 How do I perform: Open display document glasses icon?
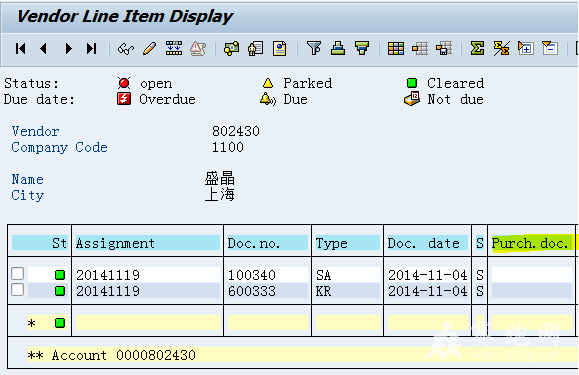point(126,48)
